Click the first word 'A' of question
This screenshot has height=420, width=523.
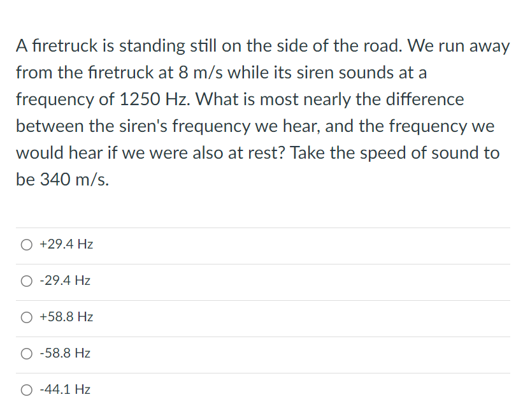(x=21, y=46)
